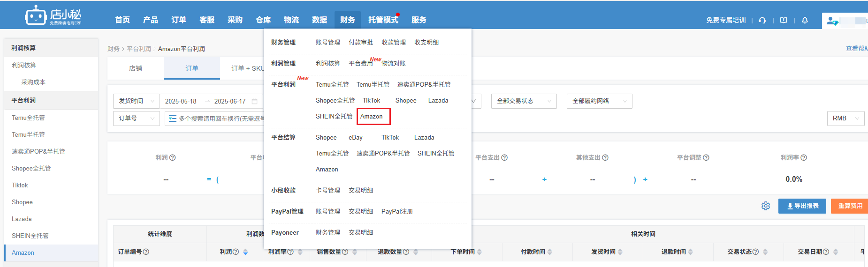Click 财务 in the breadcrumb

click(114, 49)
